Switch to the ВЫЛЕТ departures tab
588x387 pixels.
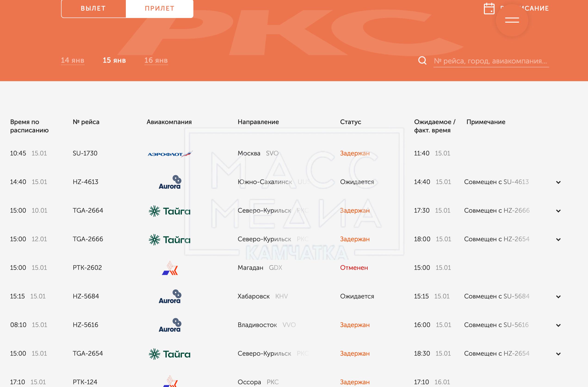[93, 9]
